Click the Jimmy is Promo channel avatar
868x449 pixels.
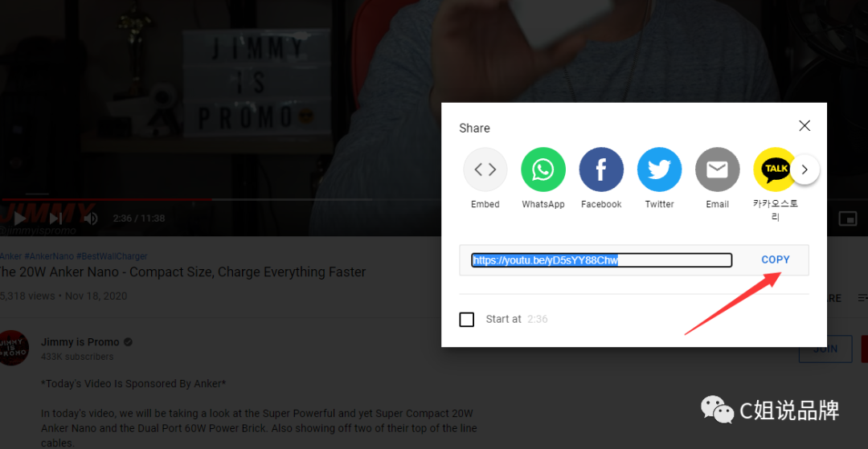[14, 348]
